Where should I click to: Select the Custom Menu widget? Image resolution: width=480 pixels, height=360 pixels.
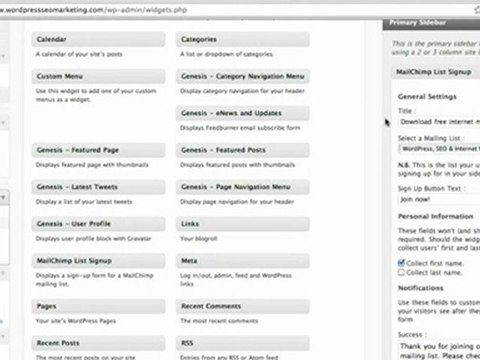click(98, 76)
